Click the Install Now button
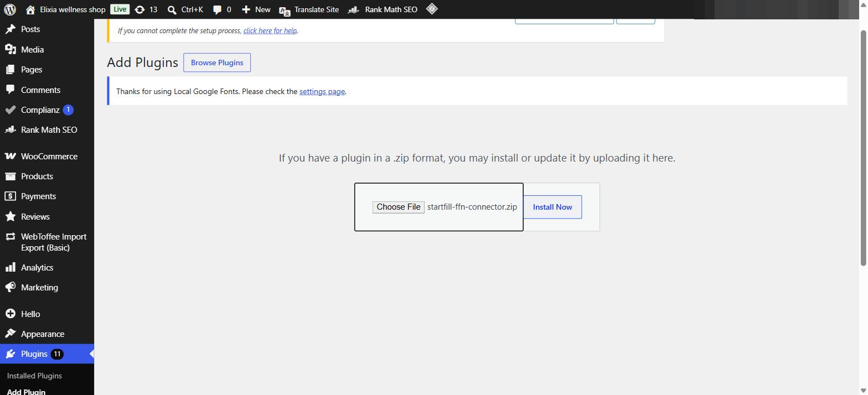868x395 pixels. [x=552, y=207]
